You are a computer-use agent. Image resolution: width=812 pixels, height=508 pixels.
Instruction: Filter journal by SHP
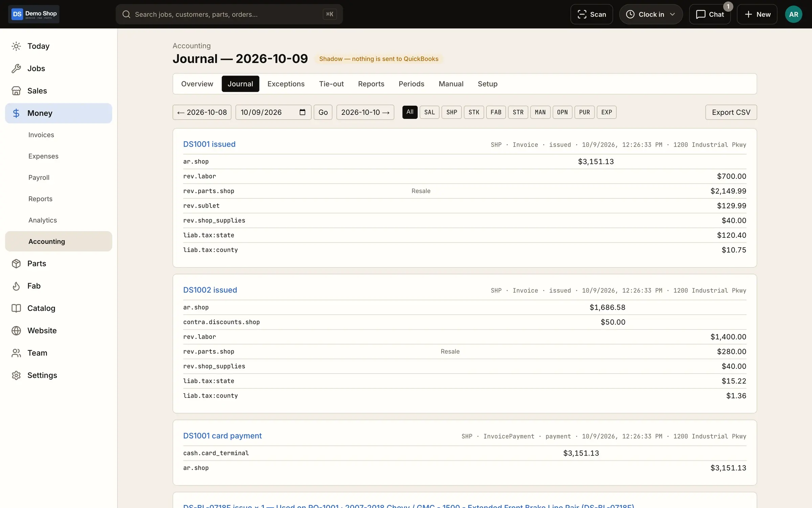pos(452,112)
